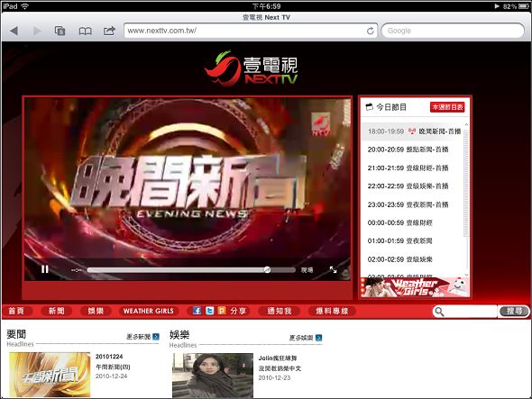
Task: Share via the Twitter icon
Action: (x=209, y=311)
